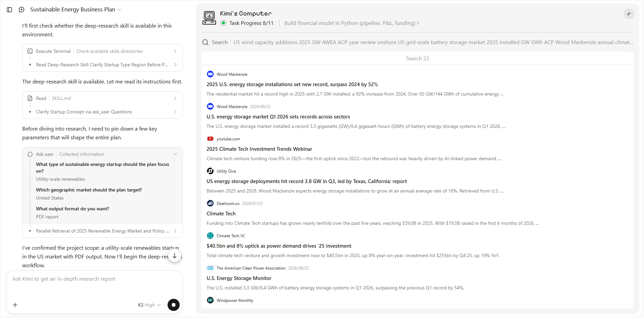Click the Climate Tech VC source logo
The height and width of the screenshot is (318, 644).
coord(210,236)
